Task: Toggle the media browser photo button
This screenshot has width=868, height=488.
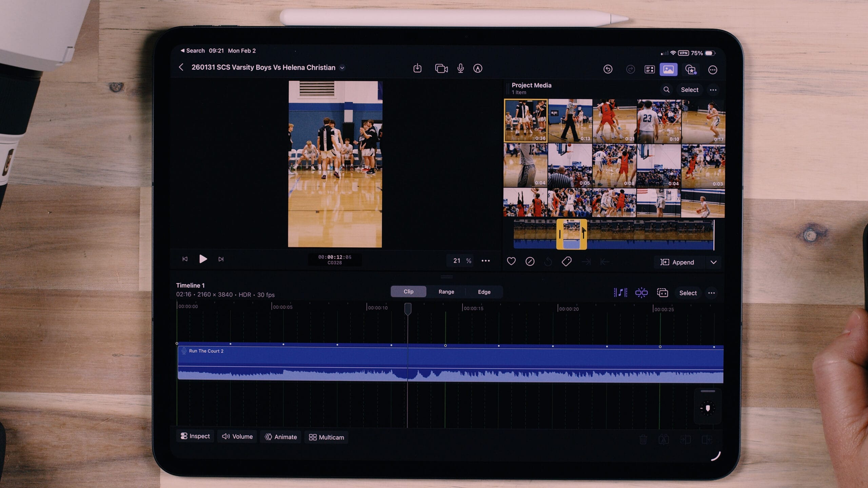Action: (x=668, y=69)
